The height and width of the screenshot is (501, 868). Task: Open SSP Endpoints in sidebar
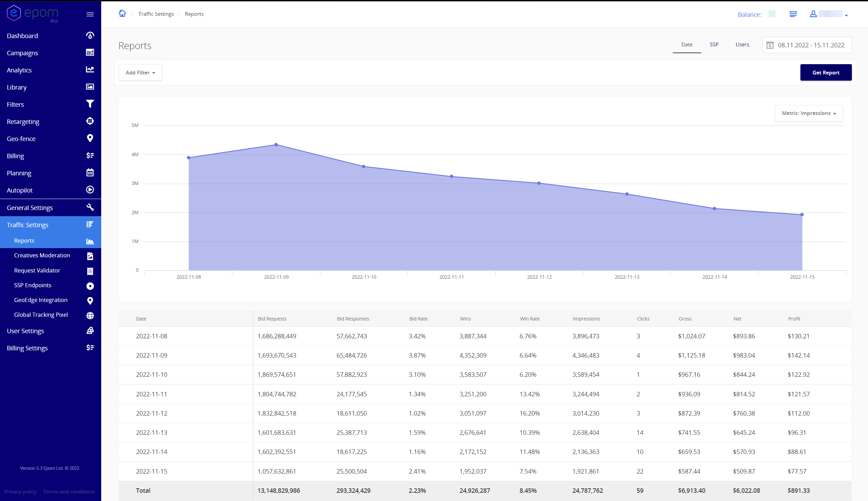tap(33, 285)
